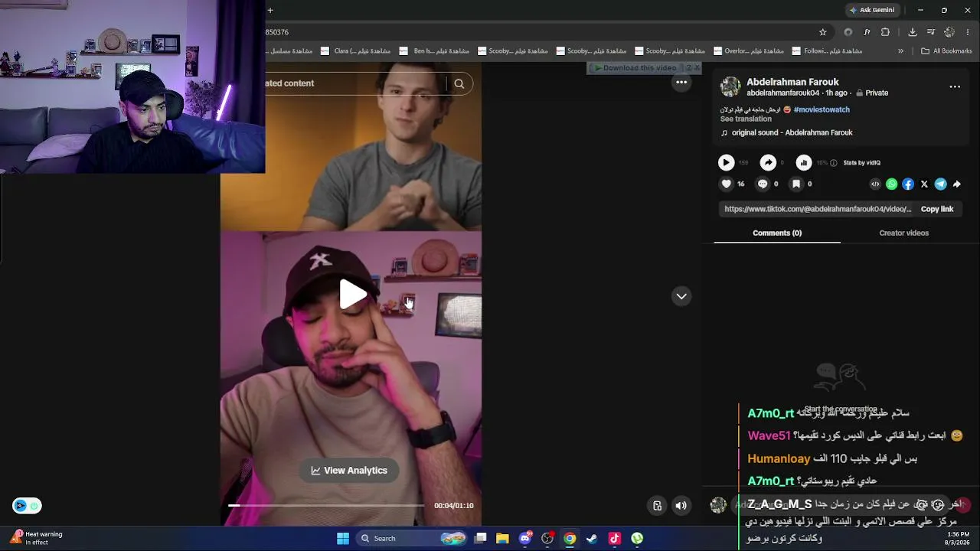Open Chrome Downloads icon
The image size is (980, 551).
(913, 32)
